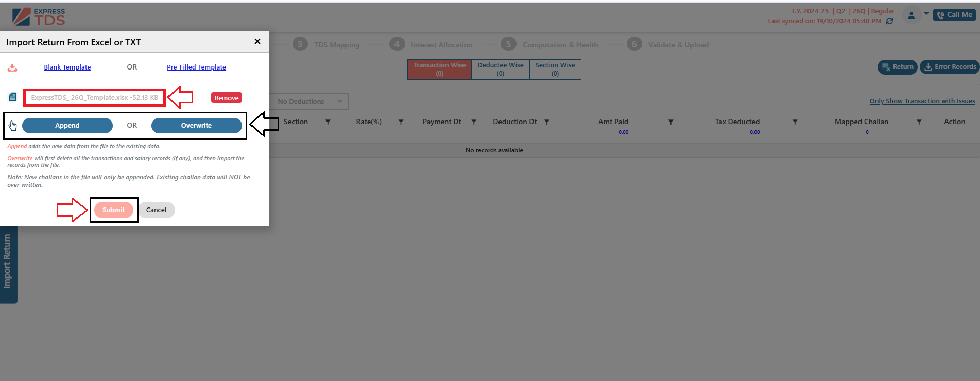Screen dimensions: 980x381
Task: Click the F.Y. 2024-25 return info text
Action: pos(843,11)
